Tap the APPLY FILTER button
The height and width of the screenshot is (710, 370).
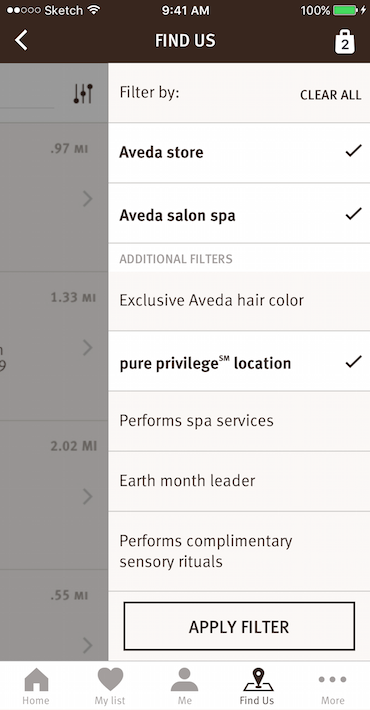(x=239, y=626)
